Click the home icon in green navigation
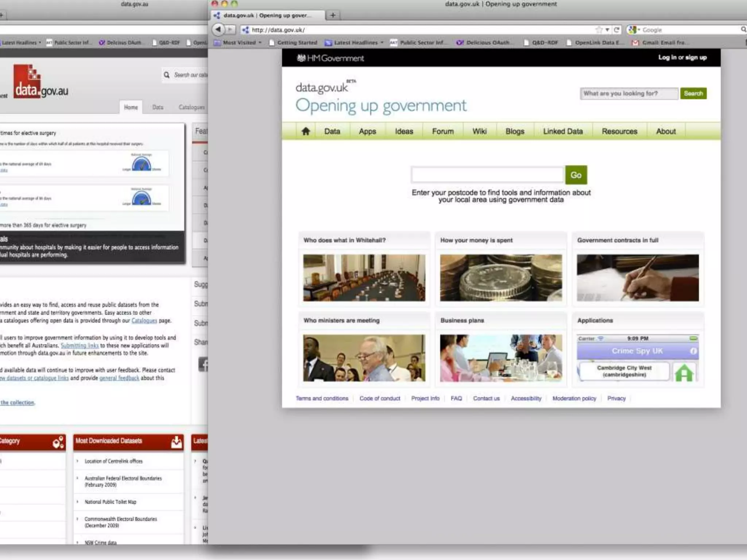The height and width of the screenshot is (560, 747). click(x=306, y=131)
